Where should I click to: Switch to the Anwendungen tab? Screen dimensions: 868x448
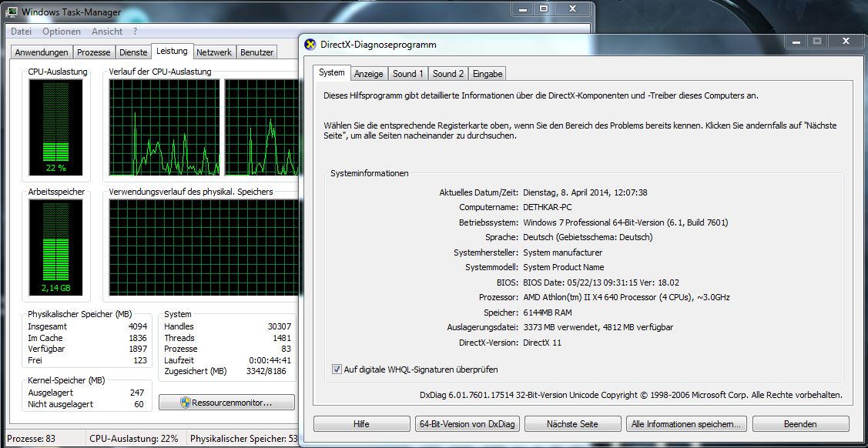pos(42,52)
